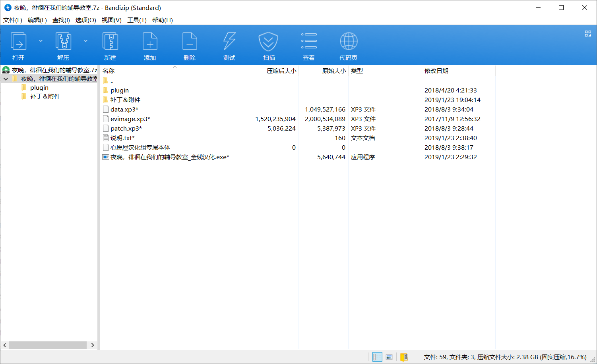This screenshot has height=364, width=597.
Task: Sort by 修改日期 column header
Action: click(436, 71)
